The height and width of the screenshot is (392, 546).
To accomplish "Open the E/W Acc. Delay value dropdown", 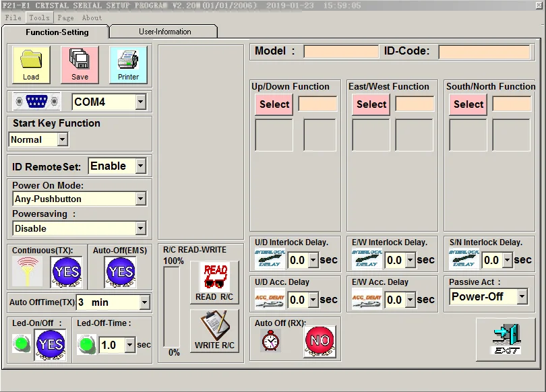I will pos(411,300).
